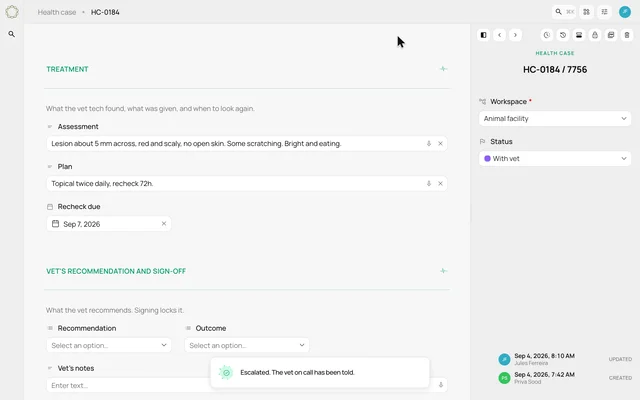
Task: Clear the Assessment field with its X
Action: point(440,144)
